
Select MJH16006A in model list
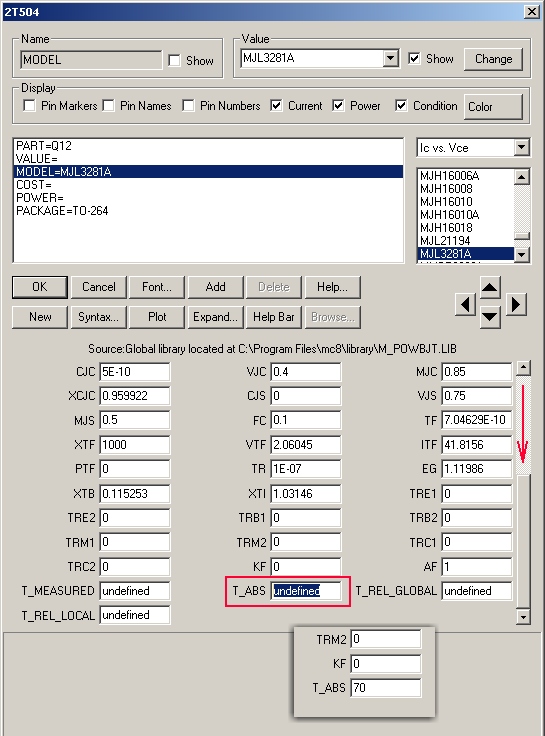(466, 176)
